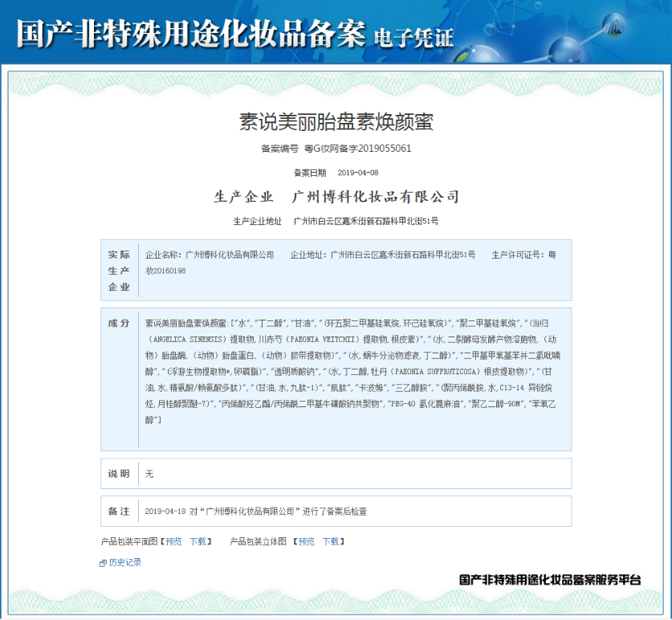Preview the product packaging 3D image (立体图 预览)
This screenshot has width=672, height=620.
tap(307, 541)
